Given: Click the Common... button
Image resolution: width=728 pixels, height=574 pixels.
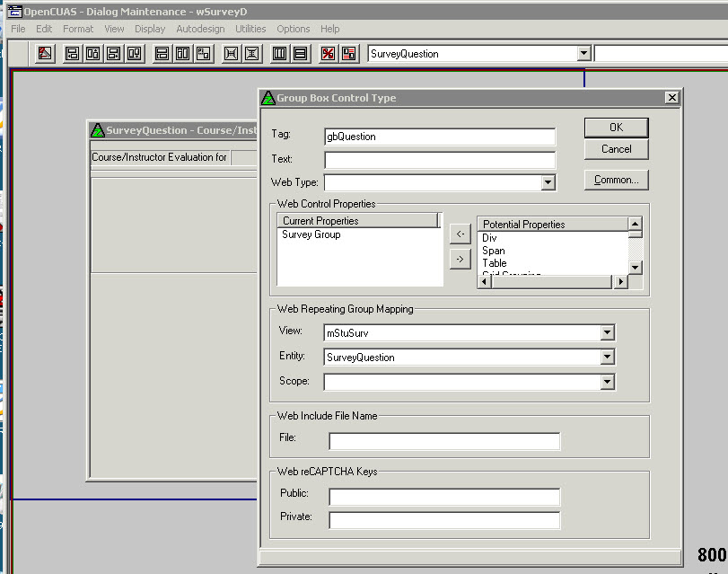Looking at the screenshot, I should pos(616,181).
